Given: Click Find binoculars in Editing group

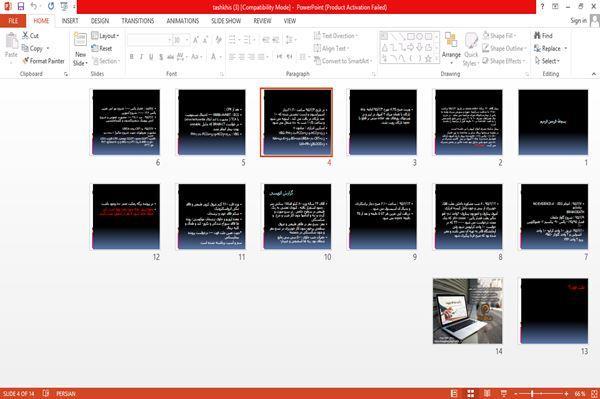Looking at the screenshot, I should [543, 36].
